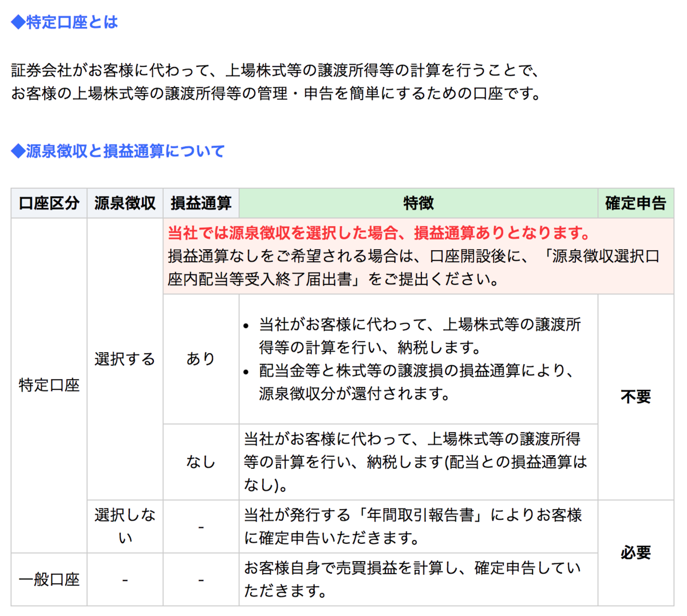Screen dimensions: 687x616
Task: Click the 口座区分 column header
Action: 49,203
